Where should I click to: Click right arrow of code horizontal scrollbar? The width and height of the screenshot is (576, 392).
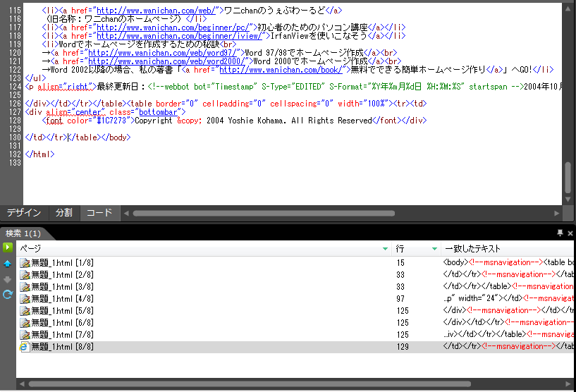click(x=556, y=214)
